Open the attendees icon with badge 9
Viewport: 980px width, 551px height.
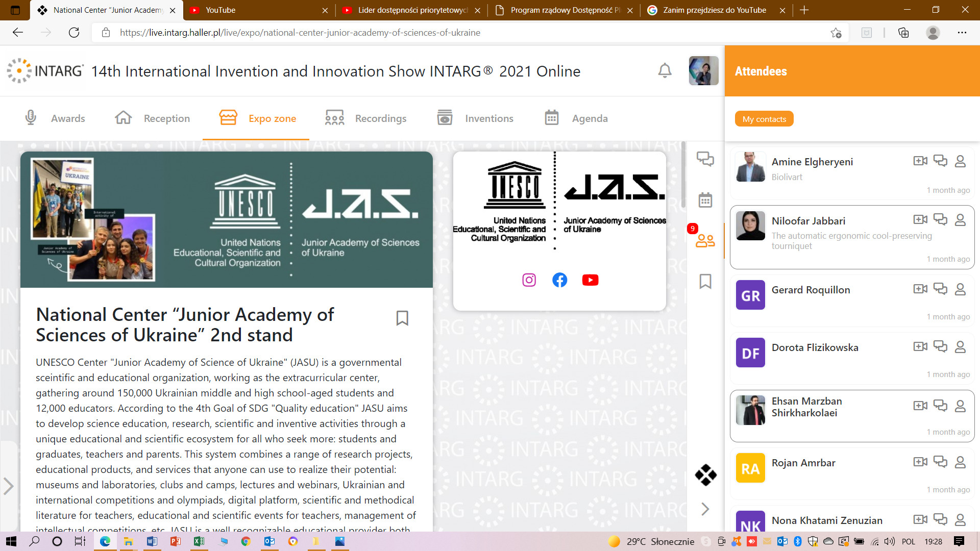(x=705, y=240)
